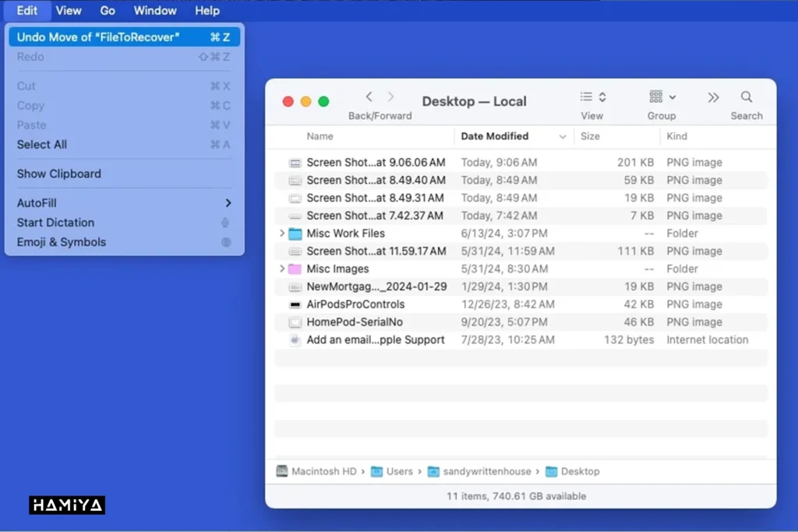Open the View menu in menu bar

point(69,10)
